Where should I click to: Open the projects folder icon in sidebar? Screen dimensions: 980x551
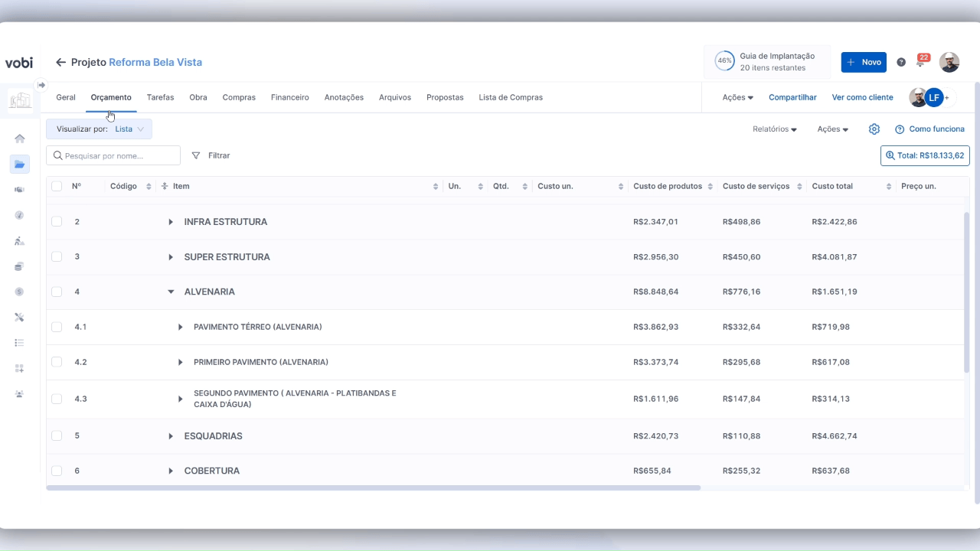point(20,164)
